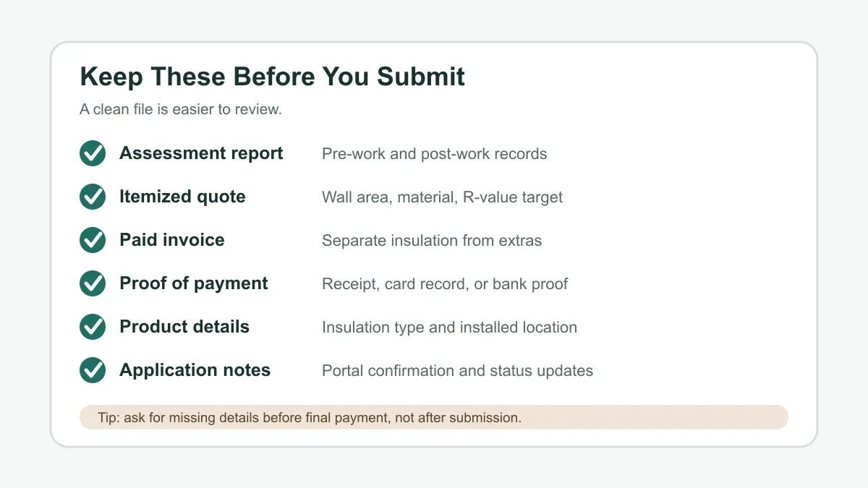Select the Assessment report label

pyautogui.click(x=201, y=153)
